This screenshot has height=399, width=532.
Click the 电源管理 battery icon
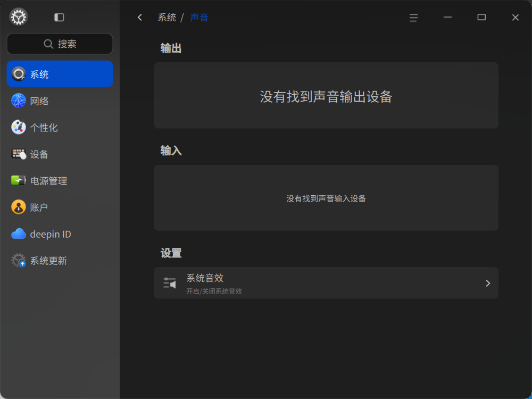point(18,180)
